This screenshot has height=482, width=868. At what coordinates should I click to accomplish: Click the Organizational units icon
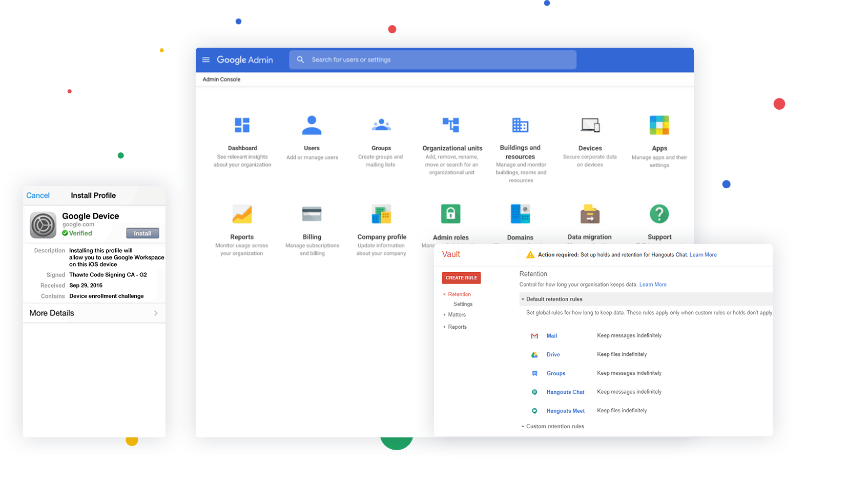click(x=450, y=125)
